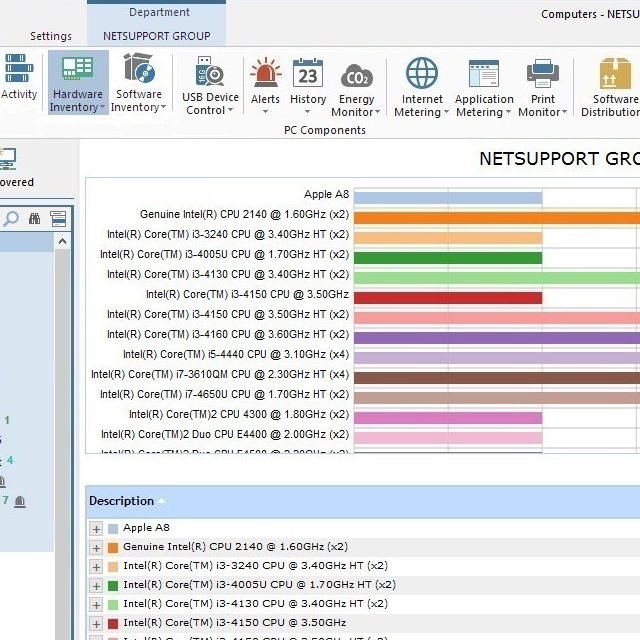The height and width of the screenshot is (640, 640).
Task: Click the Apple A8 chart bar
Action: (x=448, y=198)
